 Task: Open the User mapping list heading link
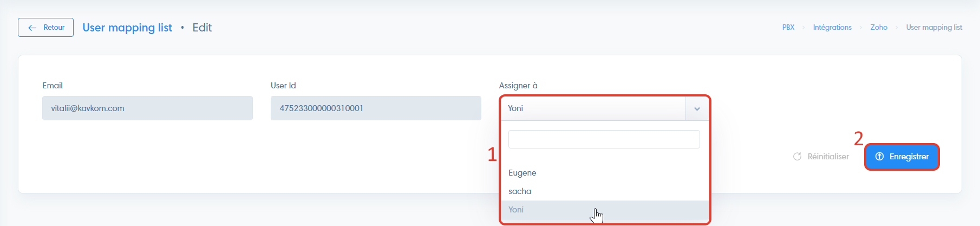(x=127, y=28)
